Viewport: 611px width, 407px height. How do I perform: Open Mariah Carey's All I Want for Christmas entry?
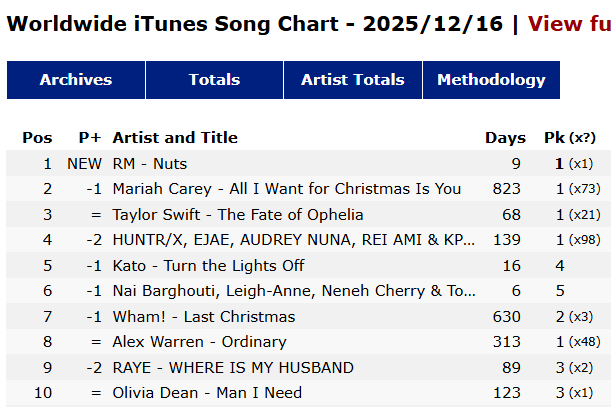(x=286, y=188)
